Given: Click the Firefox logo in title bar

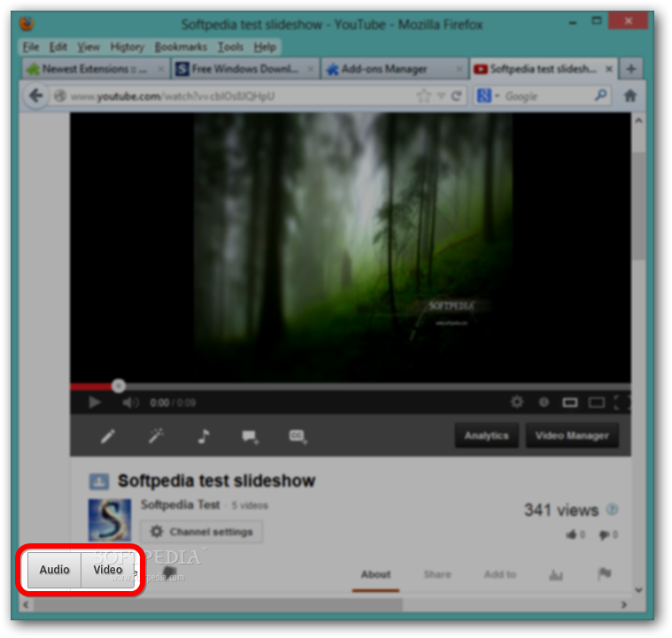Looking at the screenshot, I should (27, 24).
